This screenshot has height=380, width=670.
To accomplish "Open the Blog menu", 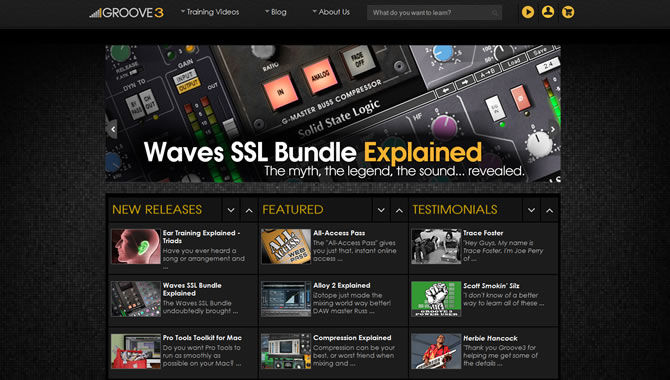I will click(x=276, y=12).
